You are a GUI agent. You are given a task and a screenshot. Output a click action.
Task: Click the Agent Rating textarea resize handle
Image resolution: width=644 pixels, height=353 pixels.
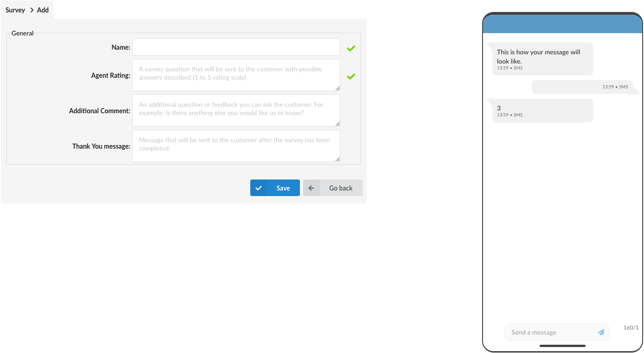(338, 88)
